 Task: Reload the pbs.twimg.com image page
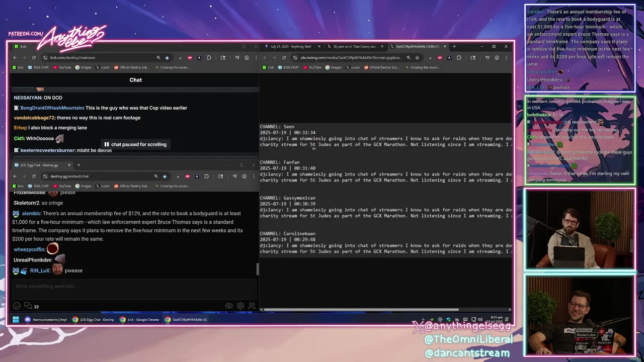point(284,58)
